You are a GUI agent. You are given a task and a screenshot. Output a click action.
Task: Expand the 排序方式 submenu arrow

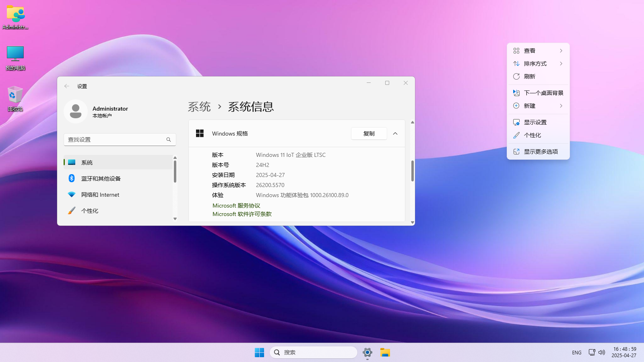pos(561,64)
